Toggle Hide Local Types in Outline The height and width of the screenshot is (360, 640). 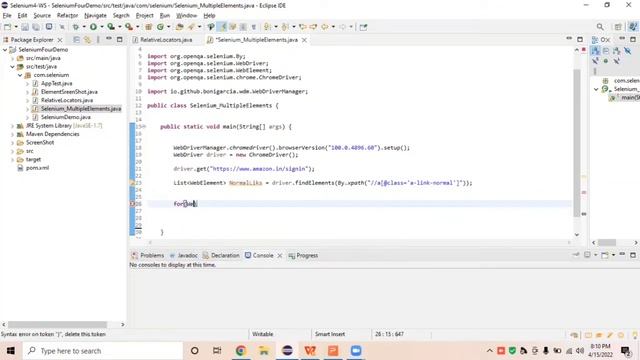[617, 61]
